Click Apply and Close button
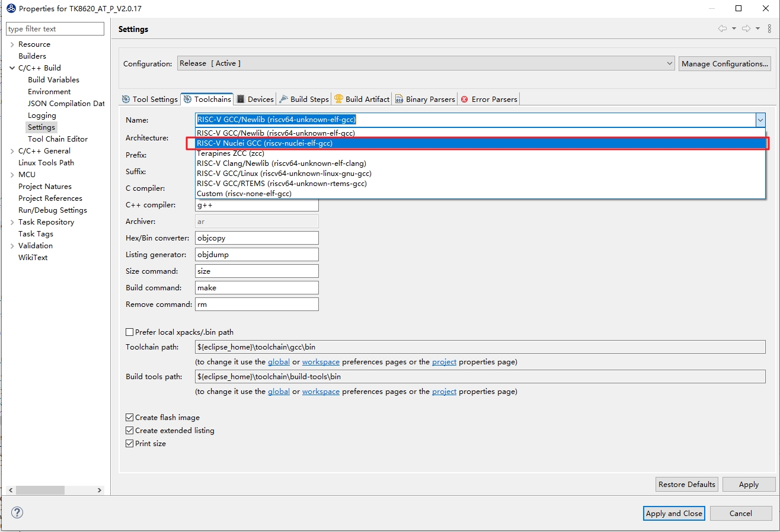The image size is (780, 532). pos(674,513)
